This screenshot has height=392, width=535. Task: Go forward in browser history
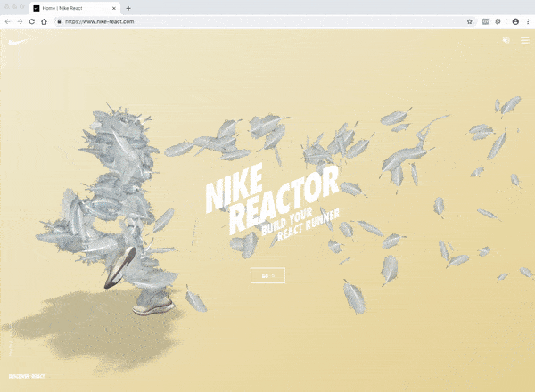coord(20,21)
